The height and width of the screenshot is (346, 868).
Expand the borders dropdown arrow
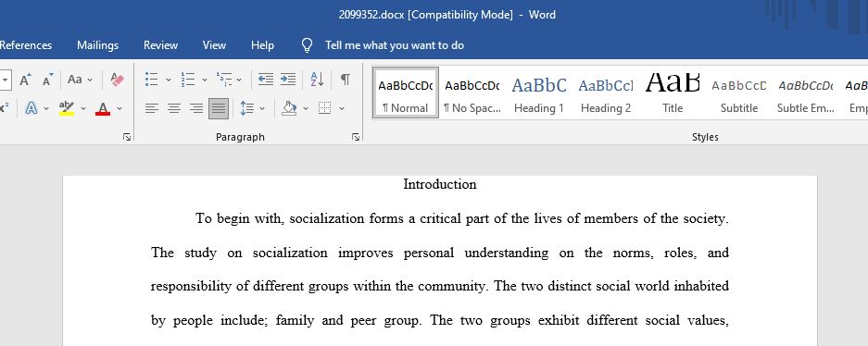342,108
